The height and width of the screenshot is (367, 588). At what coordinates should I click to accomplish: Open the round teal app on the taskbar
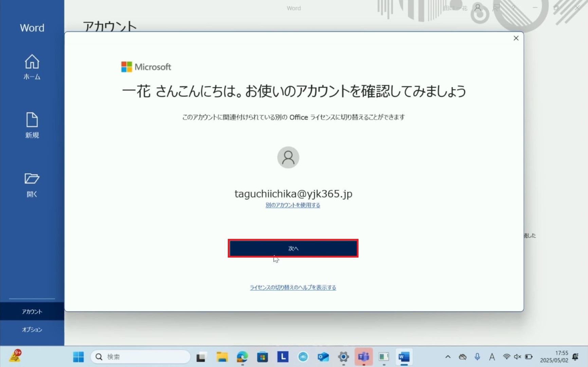(x=303, y=357)
